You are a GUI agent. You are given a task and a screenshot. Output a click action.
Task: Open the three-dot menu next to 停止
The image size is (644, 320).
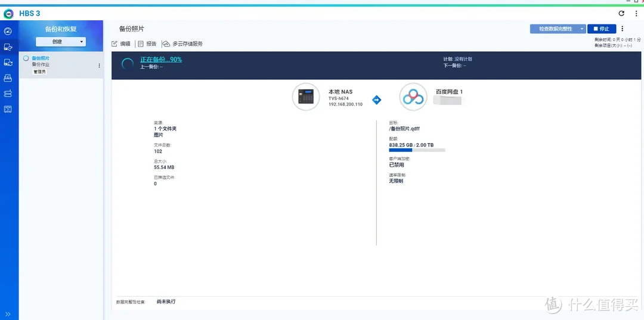click(623, 29)
